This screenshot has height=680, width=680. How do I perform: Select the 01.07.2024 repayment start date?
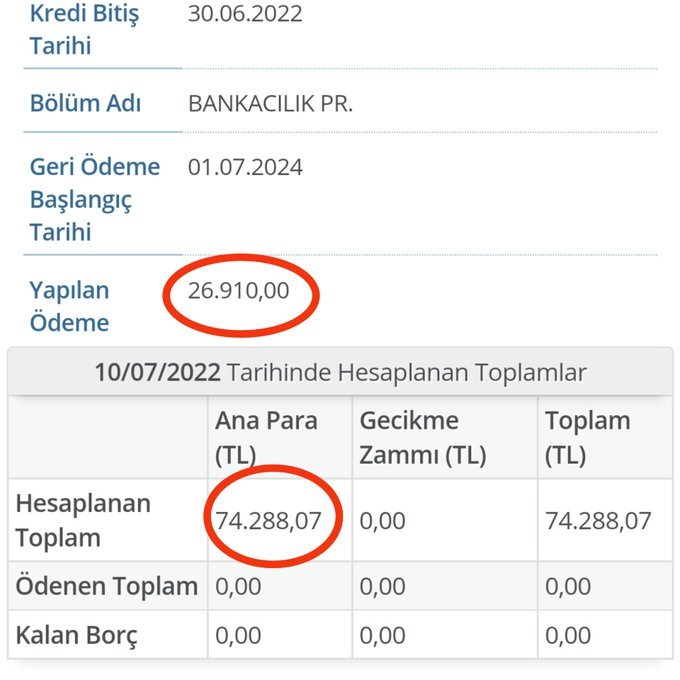tap(245, 167)
